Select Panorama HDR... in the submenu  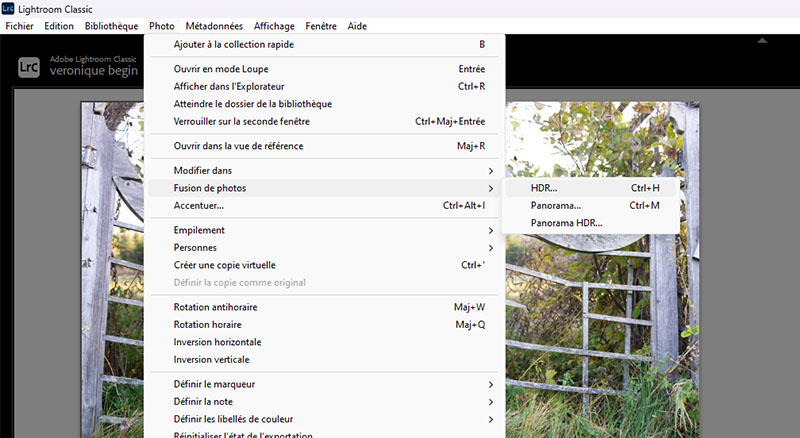pyautogui.click(x=590, y=223)
